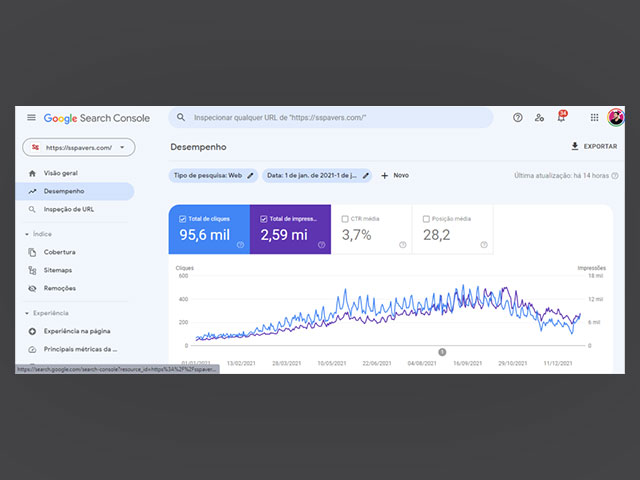The width and height of the screenshot is (640, 480).
Task: Open the notifications bell
Action: tap(561, 118)
